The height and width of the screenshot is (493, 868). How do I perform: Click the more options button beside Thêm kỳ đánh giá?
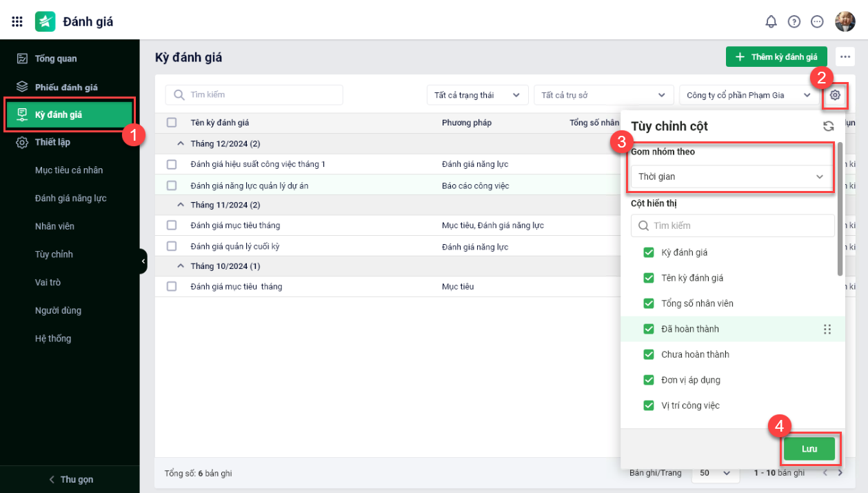pyautogui.click(x=845, y=57)
